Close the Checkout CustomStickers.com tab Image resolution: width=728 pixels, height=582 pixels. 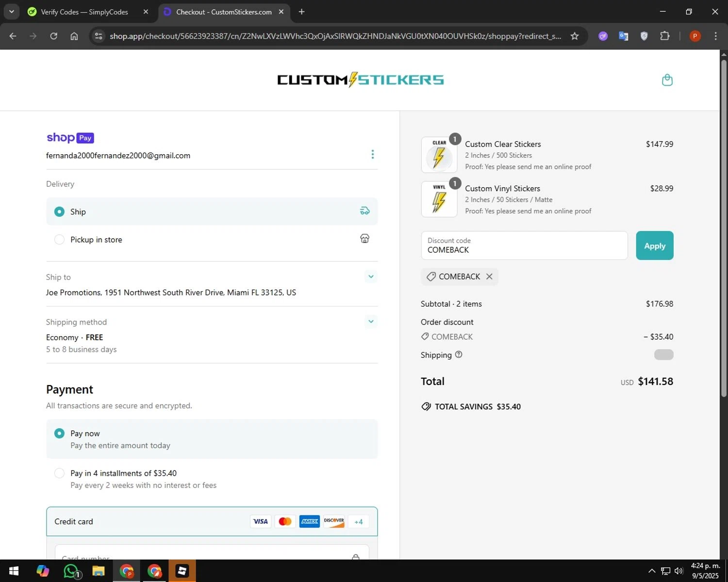coord(281,12)
